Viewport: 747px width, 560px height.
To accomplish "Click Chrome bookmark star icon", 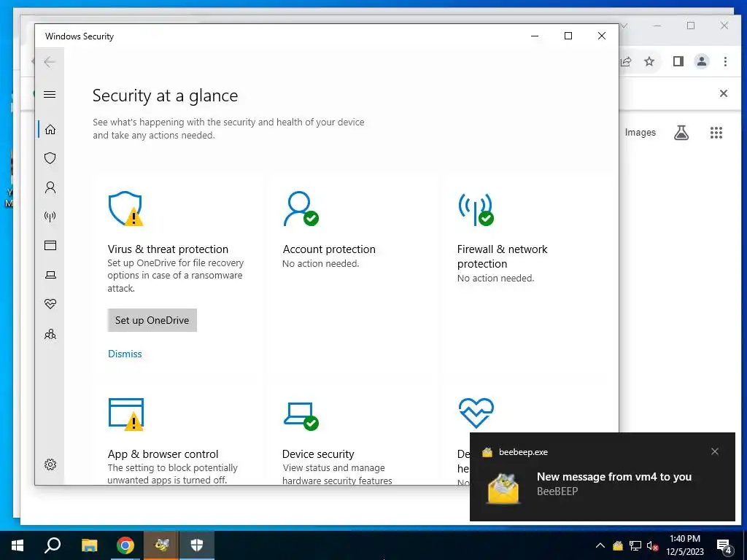I will pyautogui.click(x=649, y=61).
